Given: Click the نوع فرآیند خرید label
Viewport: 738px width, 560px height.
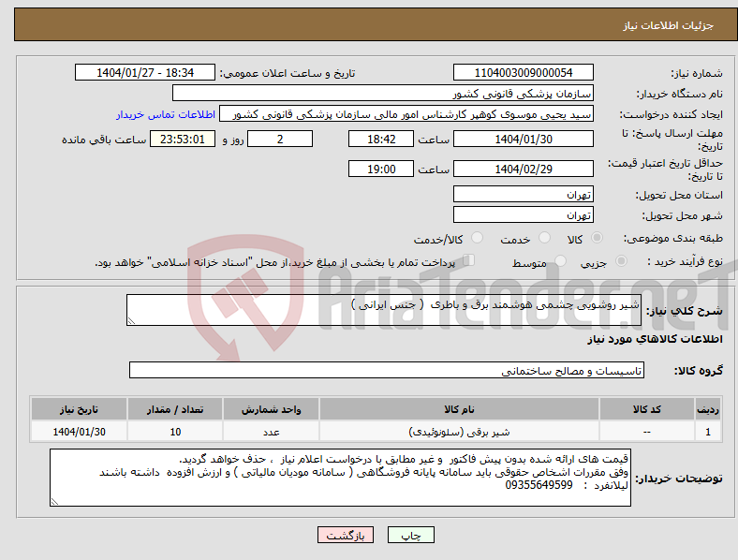Looking at the screenshot, I should pos(686,261).
